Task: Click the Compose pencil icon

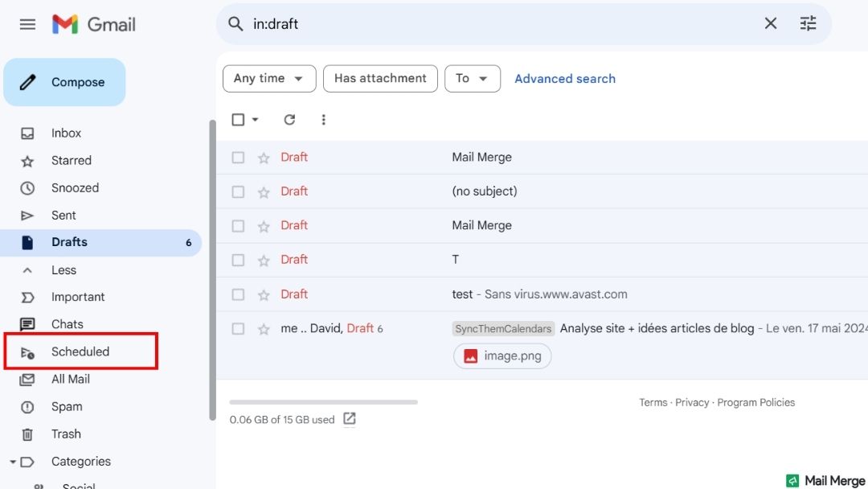Action: (27, 82)
